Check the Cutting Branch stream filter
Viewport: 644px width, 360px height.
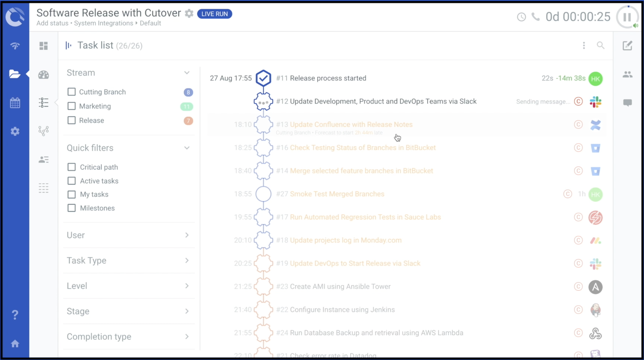pos(71,92)
